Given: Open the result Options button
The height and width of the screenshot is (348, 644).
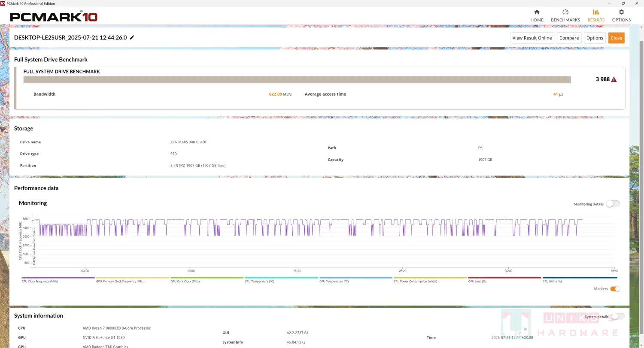Looking at the screenshot, I should coord(595,38).
